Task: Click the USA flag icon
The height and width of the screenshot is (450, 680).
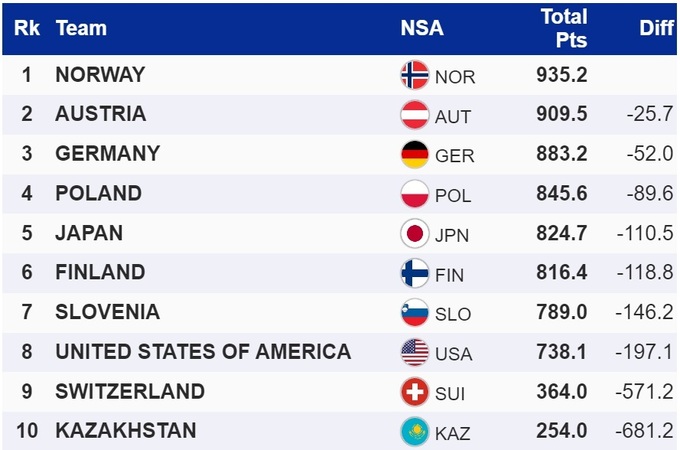Action: 414,352
